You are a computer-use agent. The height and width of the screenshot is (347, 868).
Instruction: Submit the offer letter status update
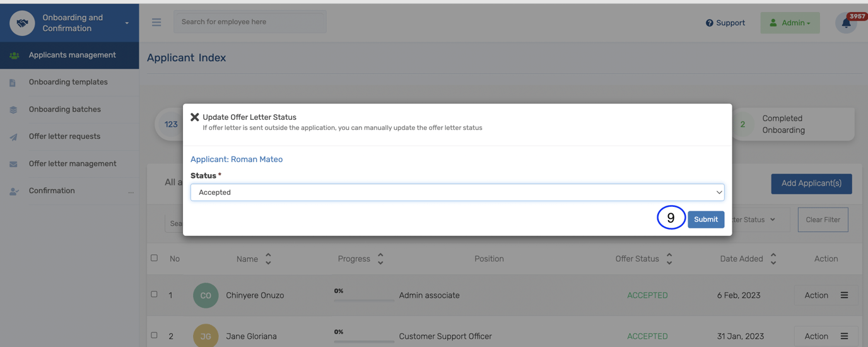pyautogui.click(x=706, y=220)
